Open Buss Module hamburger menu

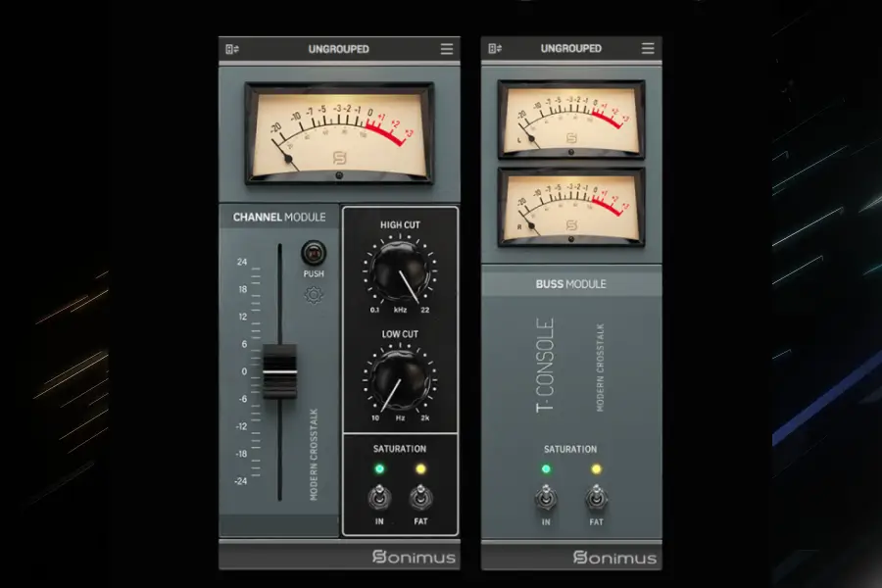coord(648,48)
